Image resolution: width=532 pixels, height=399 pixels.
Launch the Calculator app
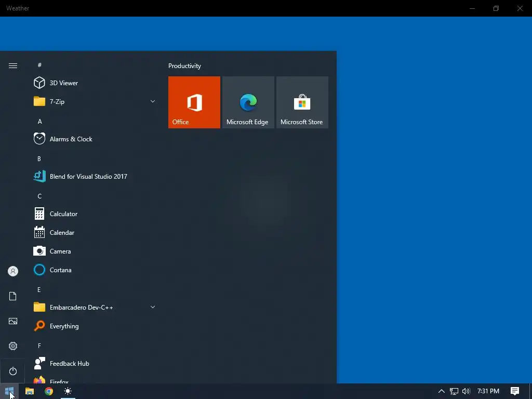coord(95,214)
